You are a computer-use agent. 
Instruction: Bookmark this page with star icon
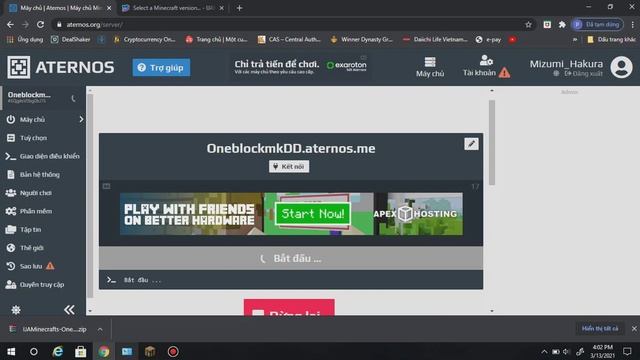pos(528,24)
